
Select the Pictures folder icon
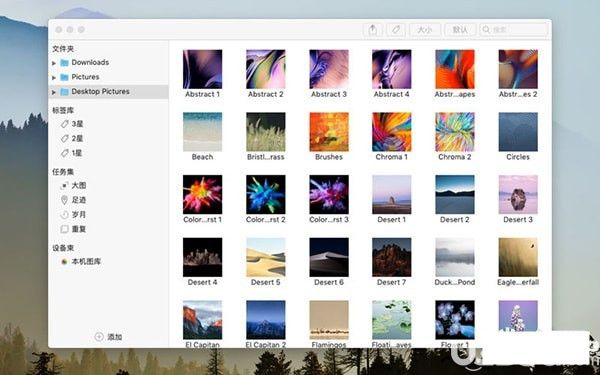point(64,77)
